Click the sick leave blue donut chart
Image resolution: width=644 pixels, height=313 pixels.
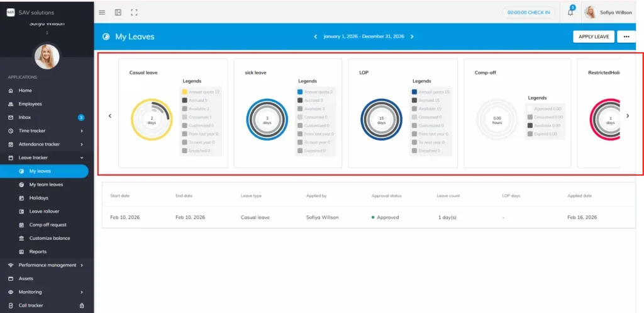point(267,120)
